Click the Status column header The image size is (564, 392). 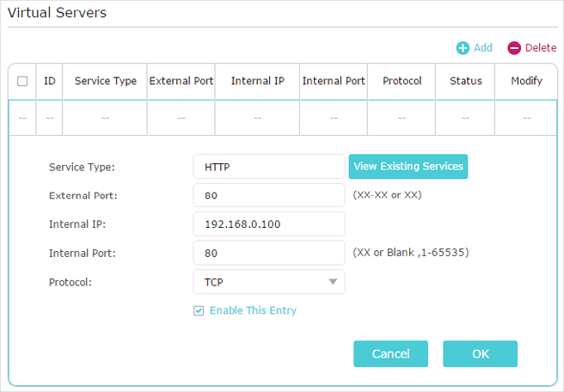465,82
